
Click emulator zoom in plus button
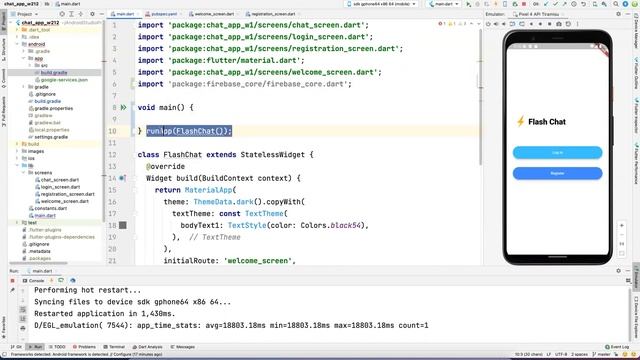point(621,226)
